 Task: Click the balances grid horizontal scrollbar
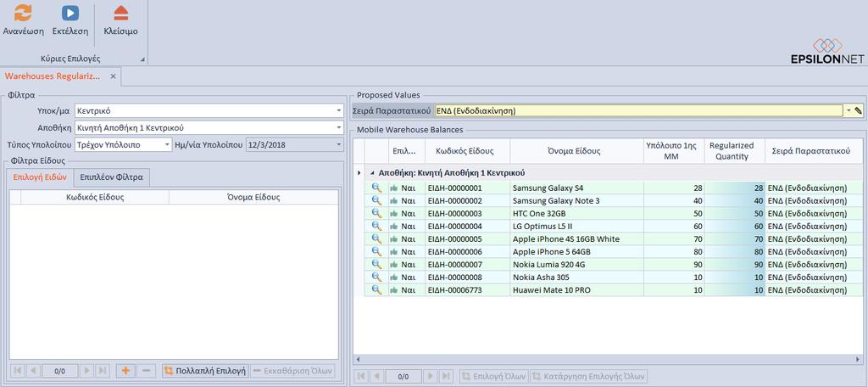[608, 359]
